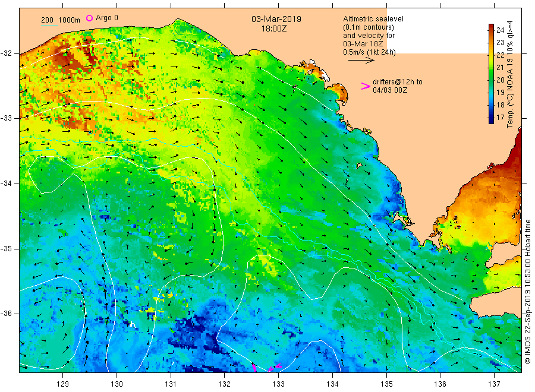Click the 0.5m/s velocity scale arrow
535x392 pixels.
(x=361, y=61)
